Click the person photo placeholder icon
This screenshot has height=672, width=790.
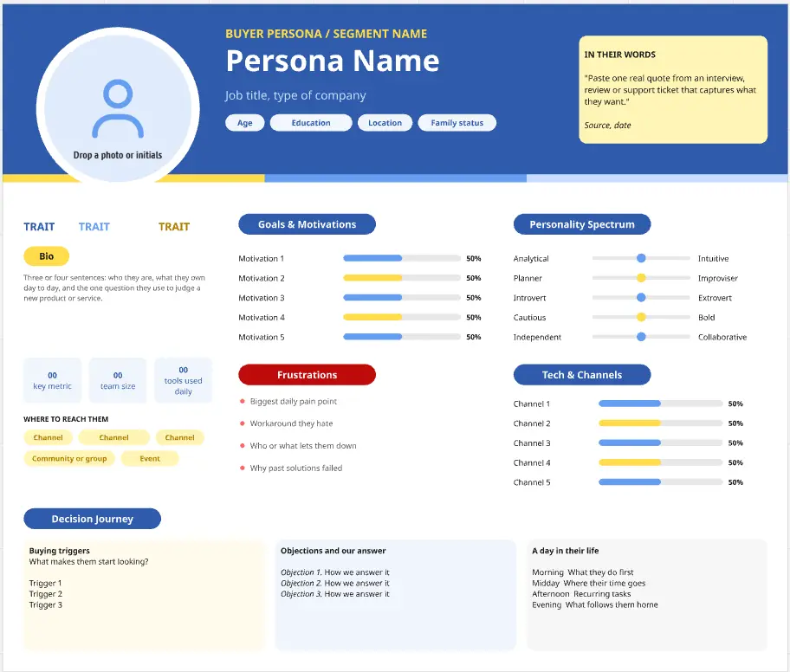point(118,109)
